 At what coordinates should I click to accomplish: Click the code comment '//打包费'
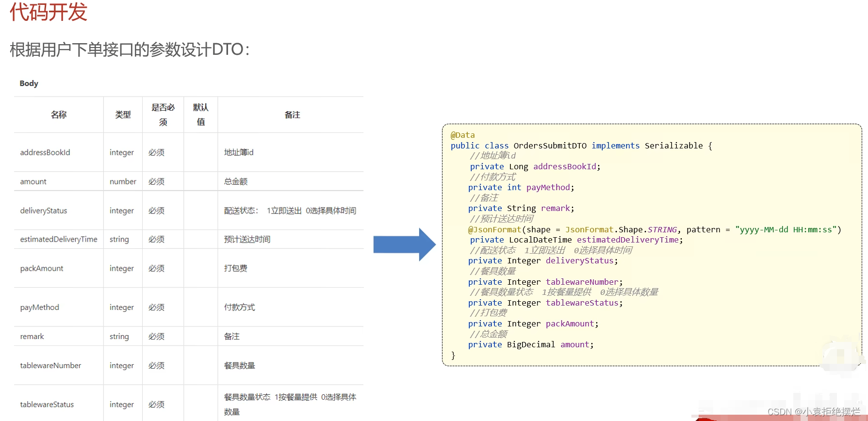click(488, 312)
